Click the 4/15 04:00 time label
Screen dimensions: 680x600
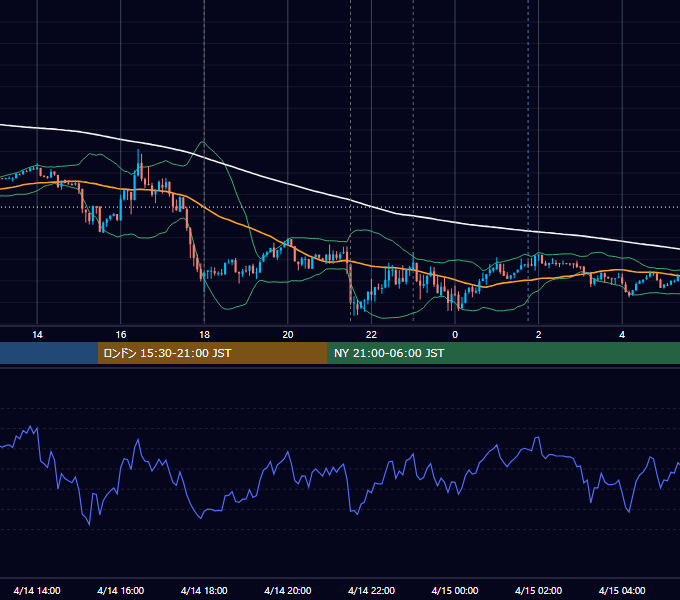click(622, 590)
